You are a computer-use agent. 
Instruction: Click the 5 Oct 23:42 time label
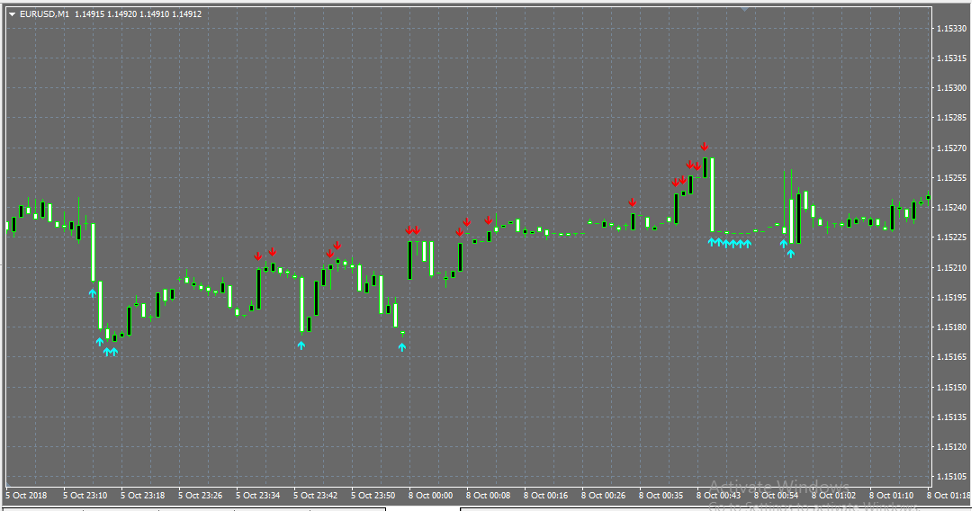(315, 496)
